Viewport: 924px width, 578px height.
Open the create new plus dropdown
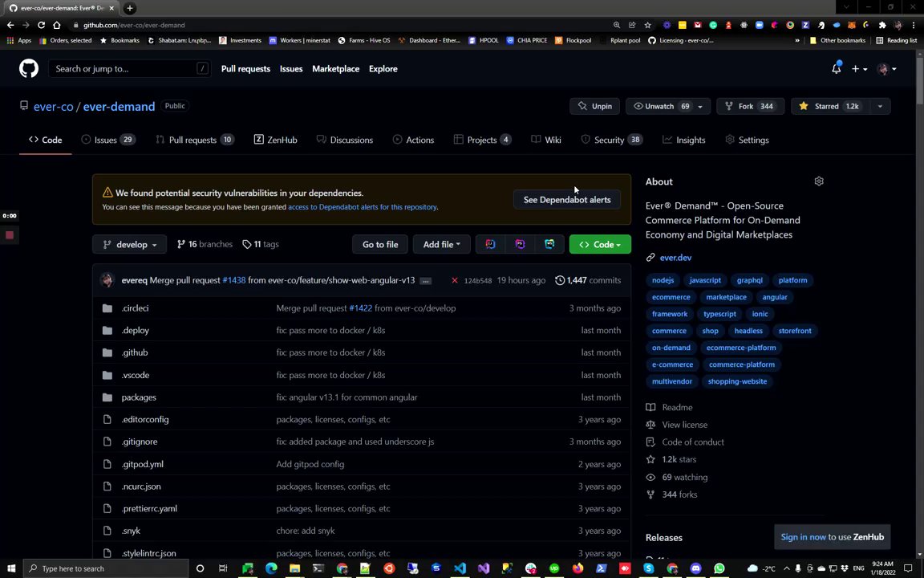click(859, 69)
